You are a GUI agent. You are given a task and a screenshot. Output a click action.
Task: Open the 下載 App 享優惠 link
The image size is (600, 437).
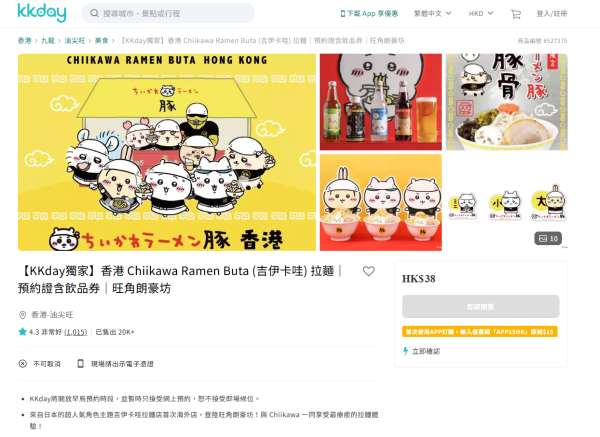pos(369,13)
